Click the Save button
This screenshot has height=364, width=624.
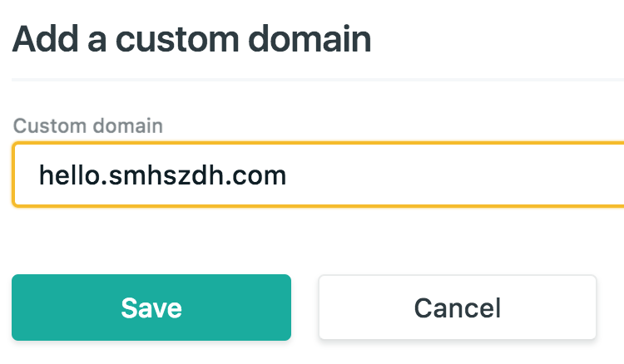coord(151,307)
